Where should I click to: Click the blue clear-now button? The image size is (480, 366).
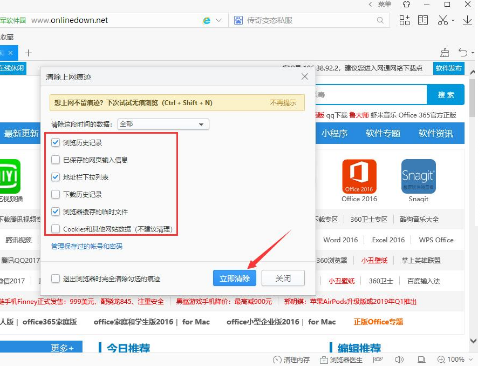pyautogui.click(x=234, y=278)
